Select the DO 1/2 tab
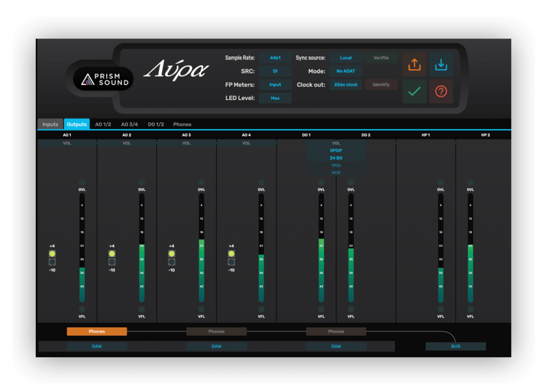Viewport: 546px width, 392px height. pos(156,124)
